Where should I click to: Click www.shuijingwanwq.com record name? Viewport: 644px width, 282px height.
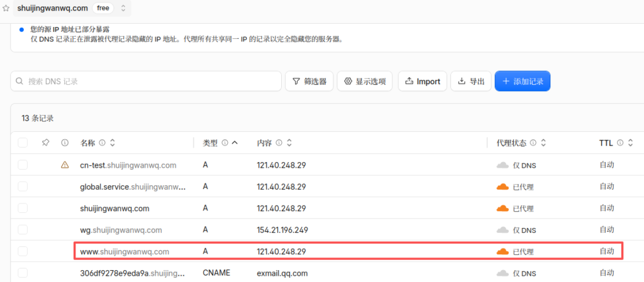[x=125, y=252]
